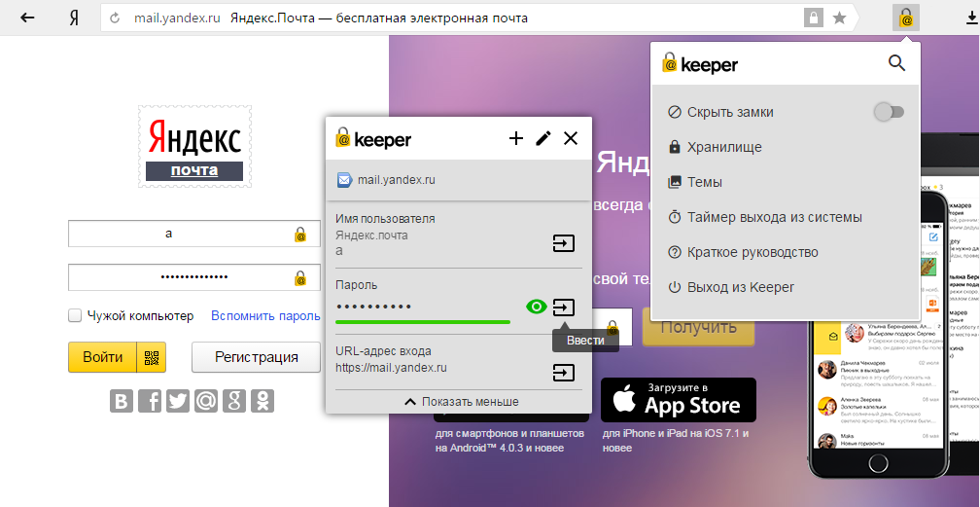Click the Регистрация button

(257, 357)
